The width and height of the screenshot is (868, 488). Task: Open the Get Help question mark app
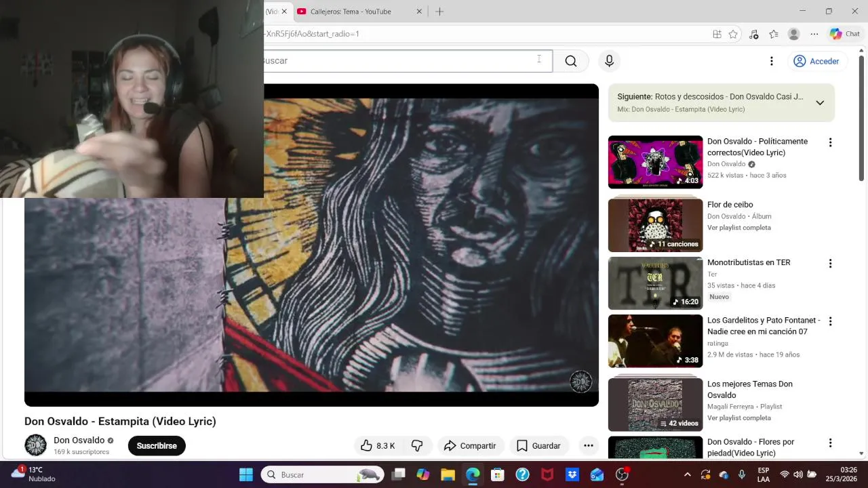[522, 474]
